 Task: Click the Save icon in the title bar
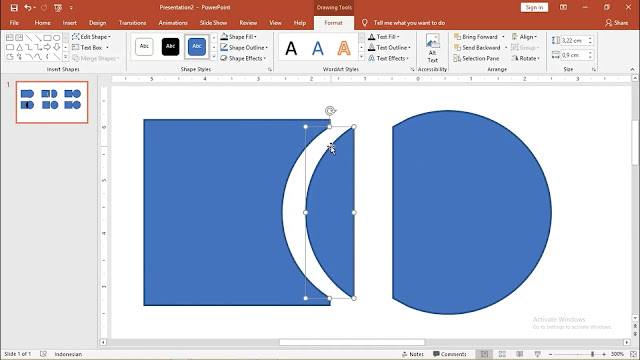14,7
